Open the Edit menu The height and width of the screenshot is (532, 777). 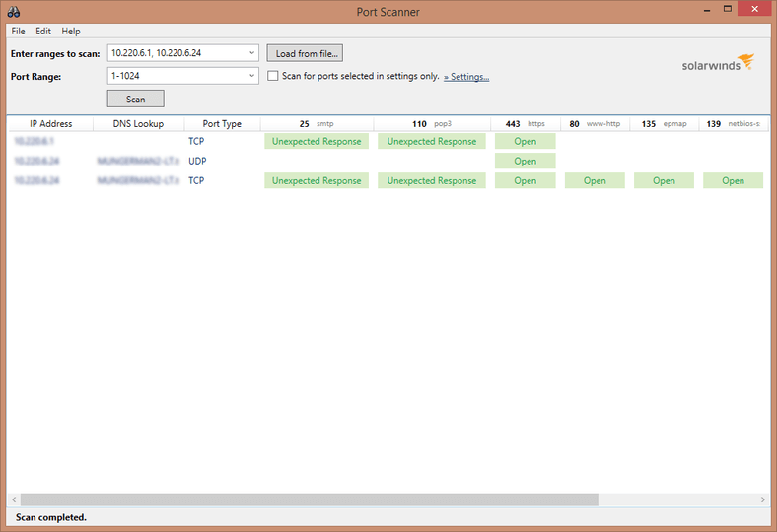click(x=43, y=32)
